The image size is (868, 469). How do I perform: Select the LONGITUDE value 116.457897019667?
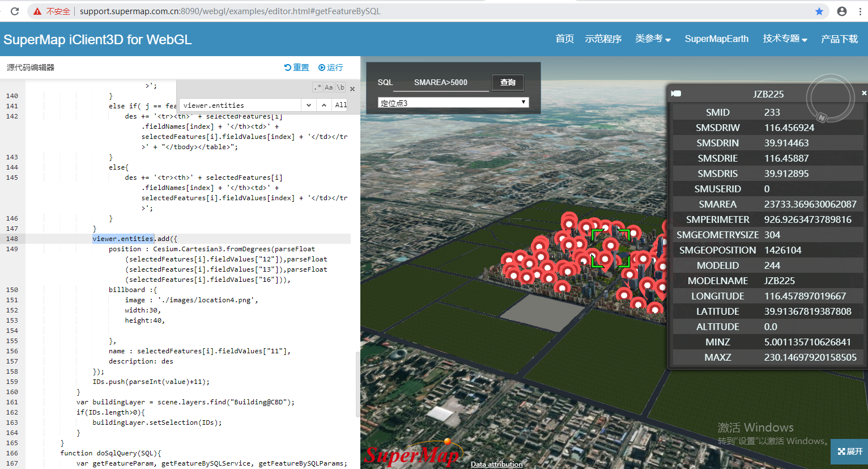click(805, 296)
